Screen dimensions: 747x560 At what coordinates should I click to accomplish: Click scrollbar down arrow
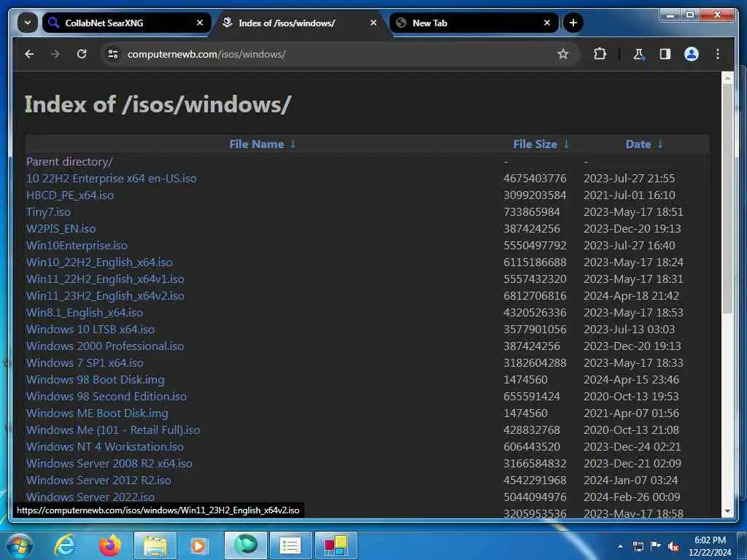tap(727, 511)
